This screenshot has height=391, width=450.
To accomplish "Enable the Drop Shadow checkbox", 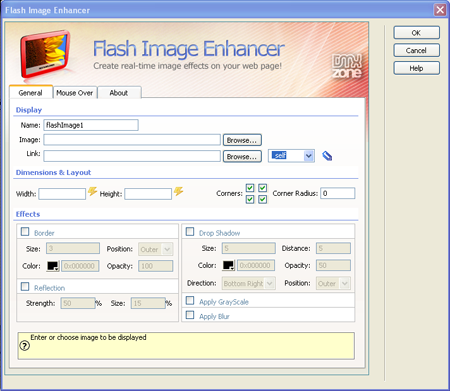I will coord(190,232).
